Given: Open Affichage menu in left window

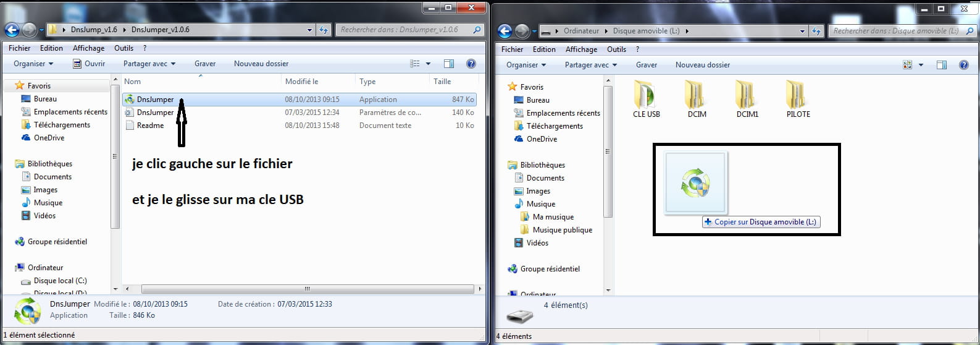Looking at the screenshot, I should (x=88, y=48).
